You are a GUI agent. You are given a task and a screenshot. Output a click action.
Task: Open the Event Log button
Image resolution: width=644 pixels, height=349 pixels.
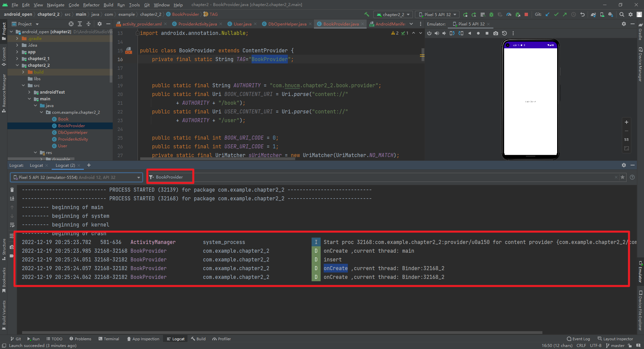(578, 339)
